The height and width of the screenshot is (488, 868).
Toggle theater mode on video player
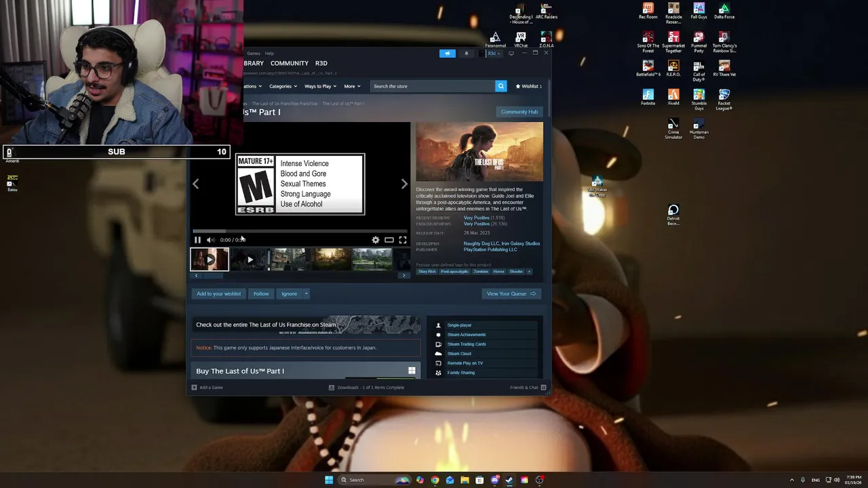pyautogui.click(x=389, y=240)
